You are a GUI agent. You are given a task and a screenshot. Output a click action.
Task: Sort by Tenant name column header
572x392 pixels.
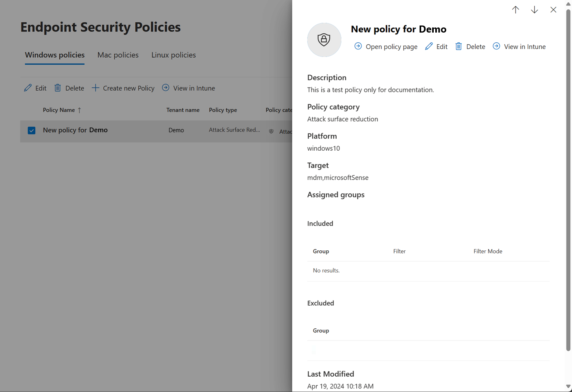(183, 110)
